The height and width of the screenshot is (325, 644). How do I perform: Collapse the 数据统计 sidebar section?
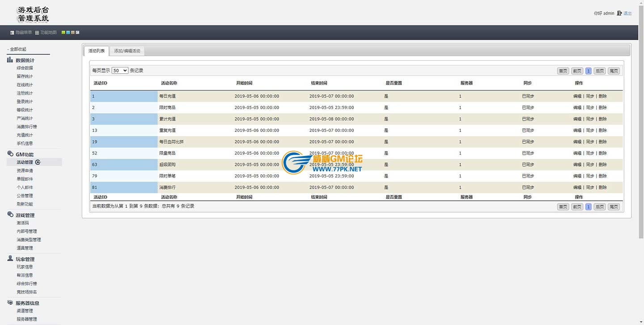[25, 60]
